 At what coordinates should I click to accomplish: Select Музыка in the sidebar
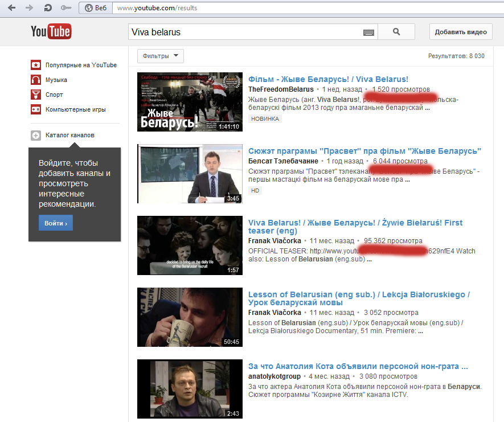56,80
